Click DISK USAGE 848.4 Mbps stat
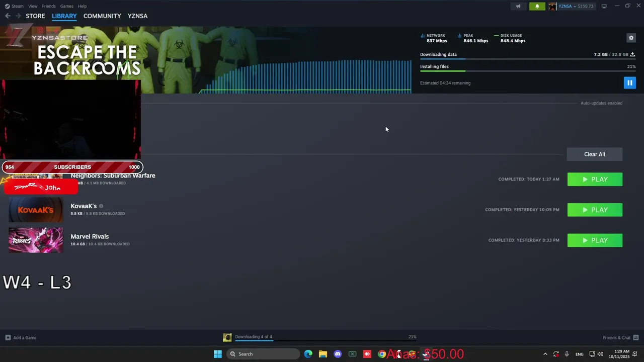The height and width of the screenshot is (362, 644). click(x=510, y=38)
